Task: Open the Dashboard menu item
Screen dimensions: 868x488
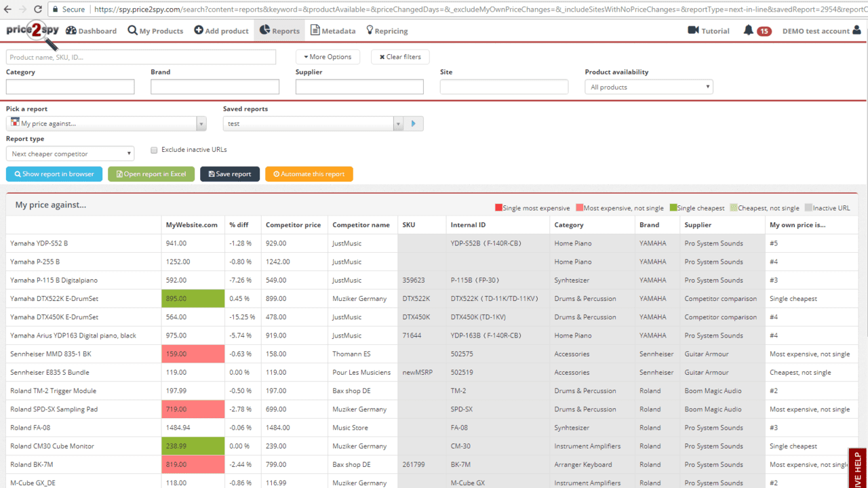Action: [91, 31]
